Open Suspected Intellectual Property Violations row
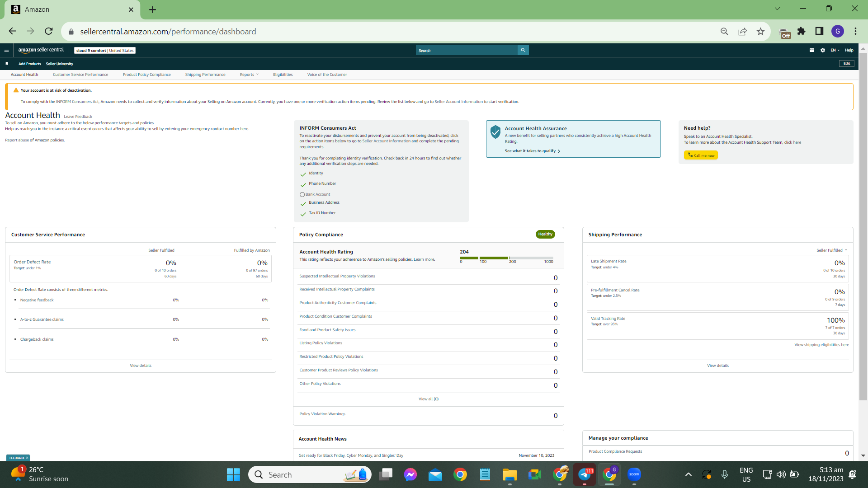868x488 pixels. point(429,277)
